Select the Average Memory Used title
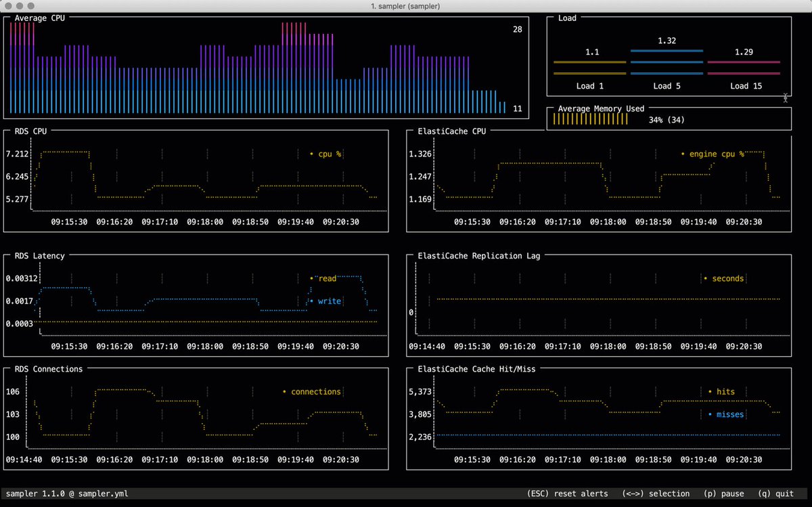Viewport: 812px width, 507px height. 601,108
